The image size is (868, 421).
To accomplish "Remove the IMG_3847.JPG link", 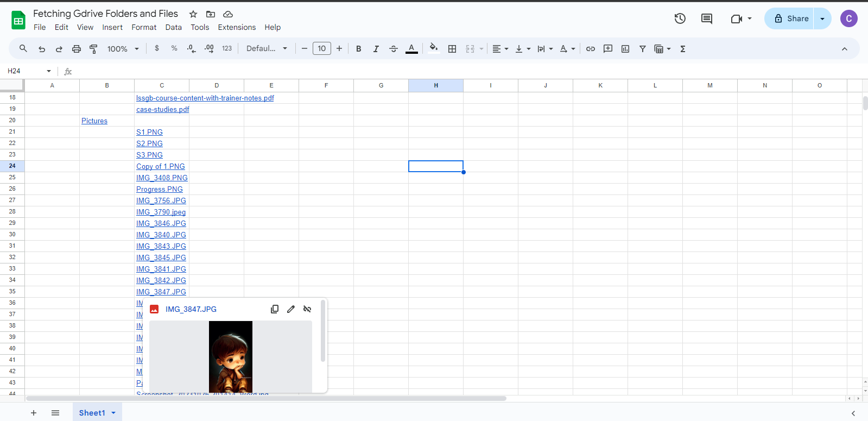I will point(307,309).
